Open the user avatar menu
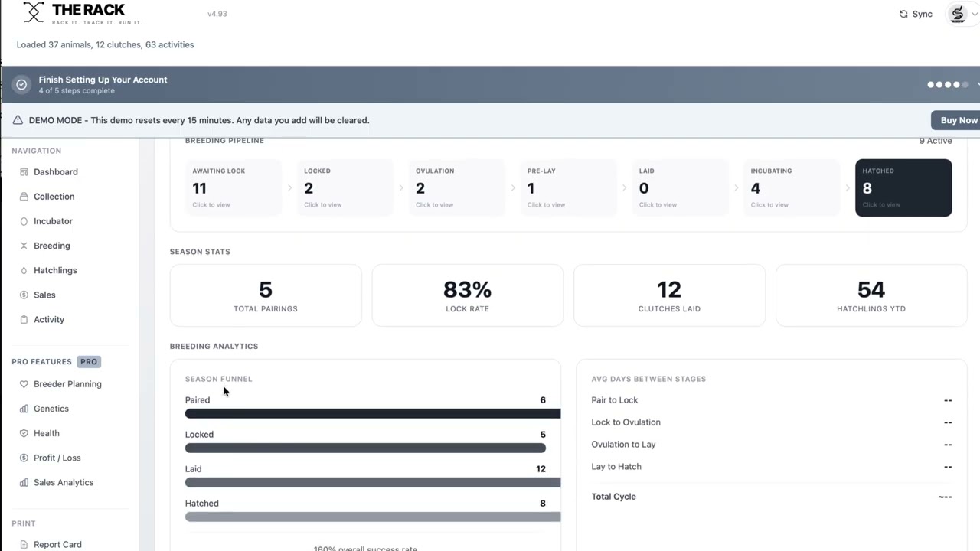 pos(958,14)
